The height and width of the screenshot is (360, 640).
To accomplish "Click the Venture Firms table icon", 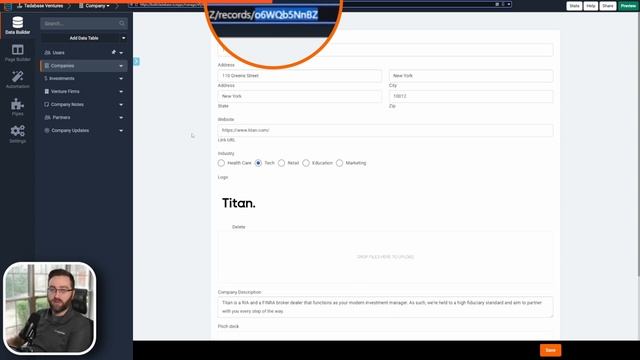I will 47,91.
